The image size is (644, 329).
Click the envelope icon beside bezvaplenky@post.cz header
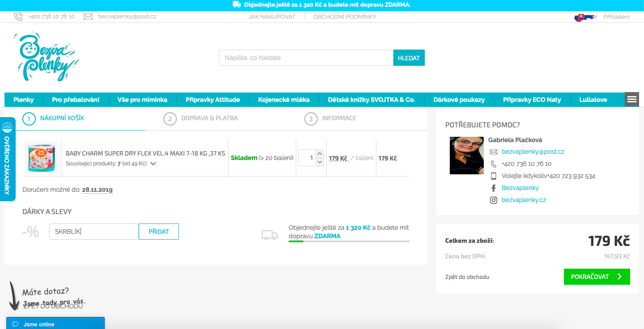pos(88,17)
